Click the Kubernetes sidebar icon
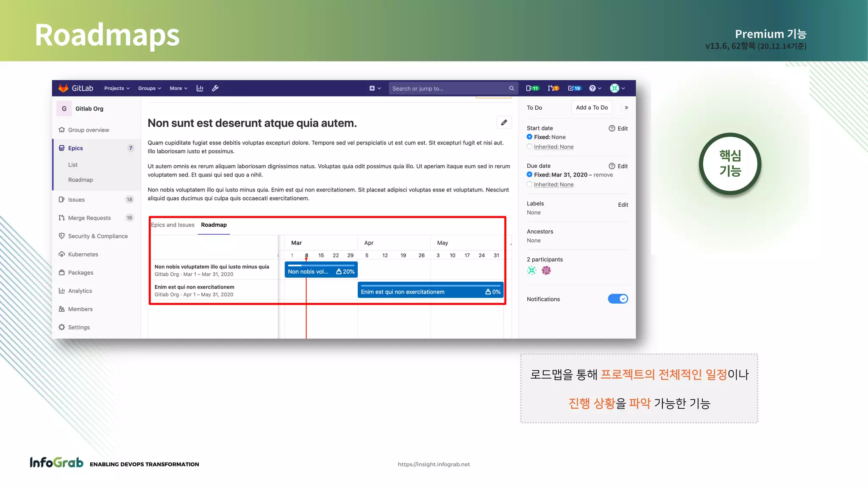Image resolution: width=868 pixels, height=488 pixels. [62, 254]
